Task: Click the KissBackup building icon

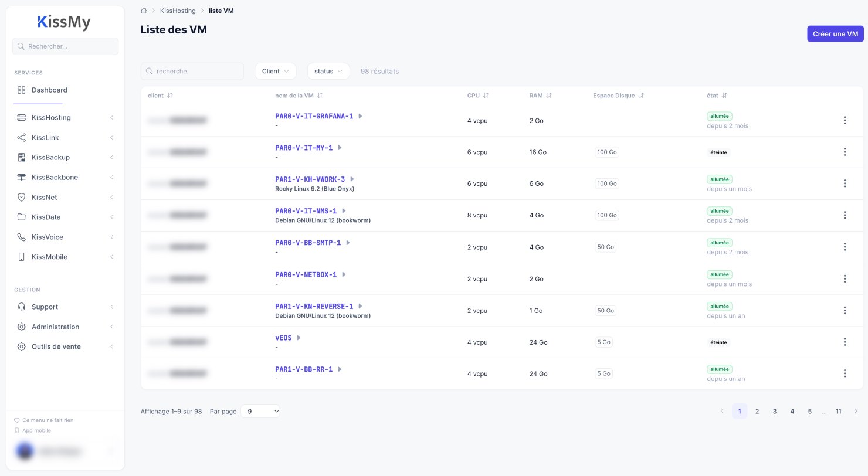Action: point(22,158)
